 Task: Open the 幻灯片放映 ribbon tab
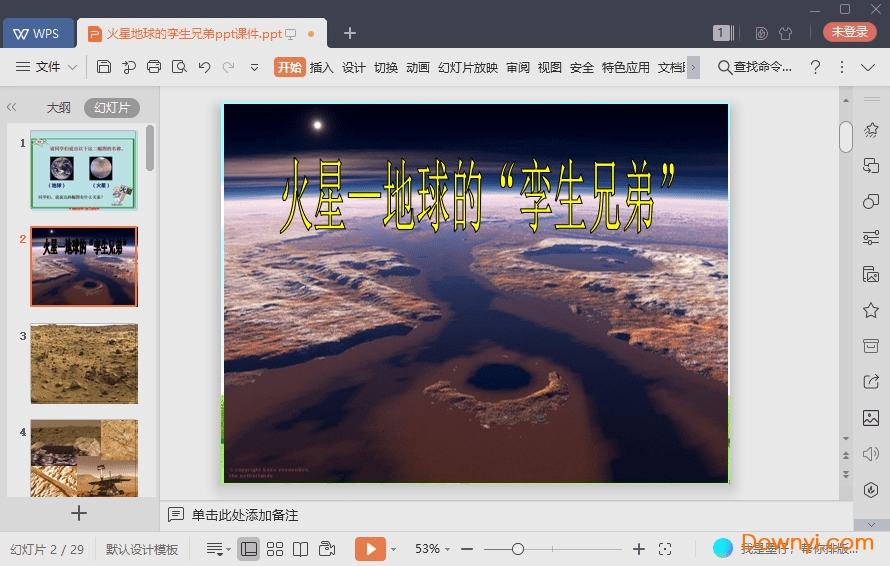pyautogui.click(x=468, y=67)
